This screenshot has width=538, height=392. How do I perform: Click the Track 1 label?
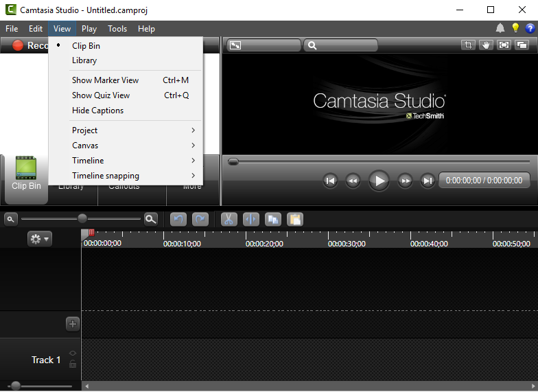46,360
